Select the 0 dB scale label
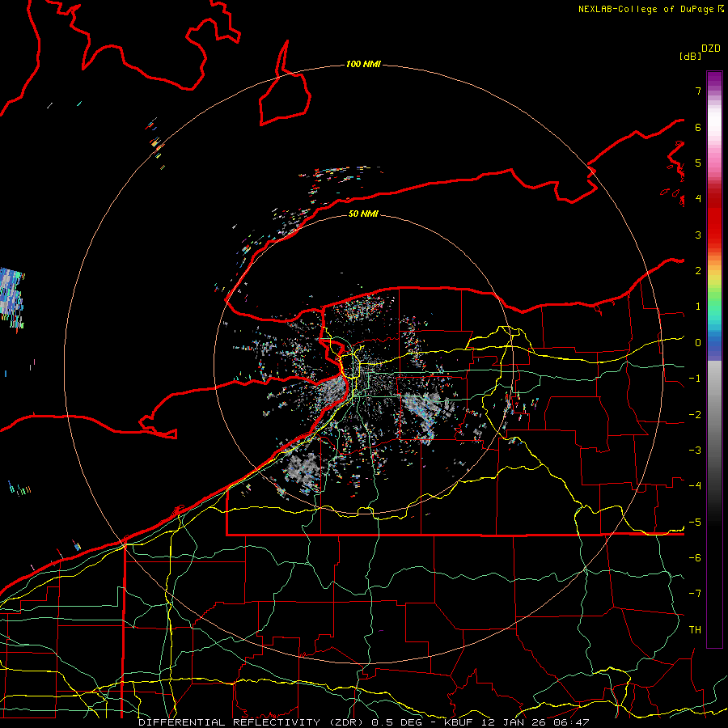The width and height of the screenshot is (728, 728). tap(698, 343)
